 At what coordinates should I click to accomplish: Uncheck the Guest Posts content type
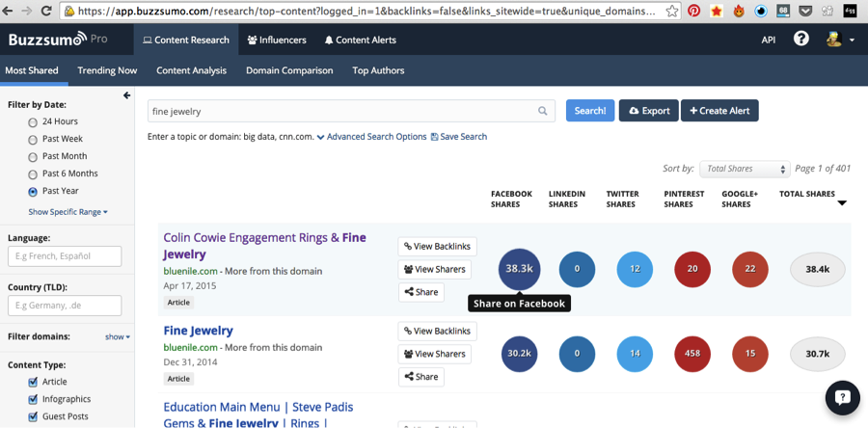coord(33,416)
